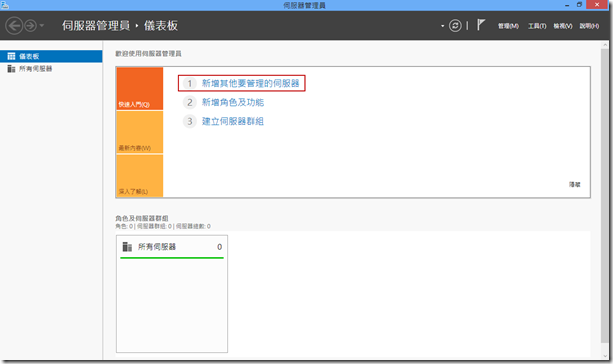
Task: Open the 快速入門(Q) tile
Action: [x=140, y=88]
